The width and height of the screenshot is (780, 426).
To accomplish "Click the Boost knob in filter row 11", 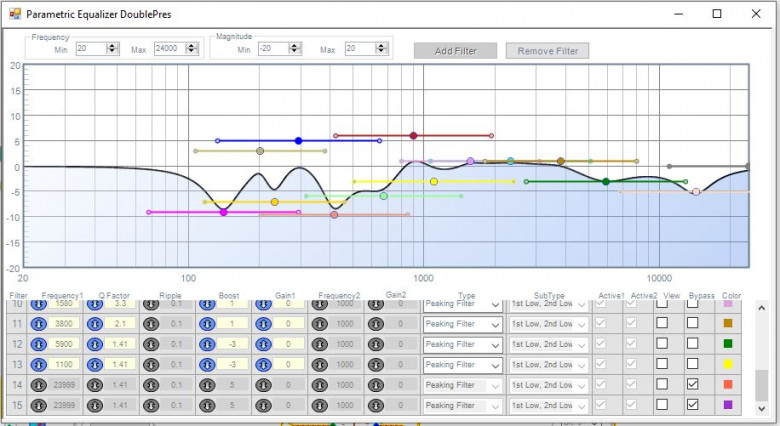I will click(207, 324).
